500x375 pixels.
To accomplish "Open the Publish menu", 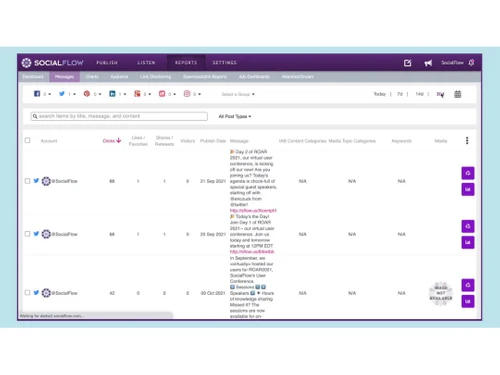I will pos(107,63).
